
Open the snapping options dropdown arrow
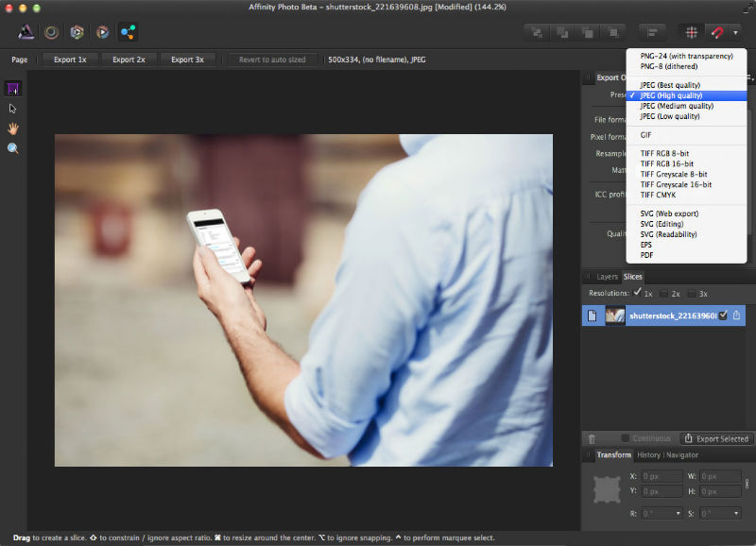coord(735,32)
